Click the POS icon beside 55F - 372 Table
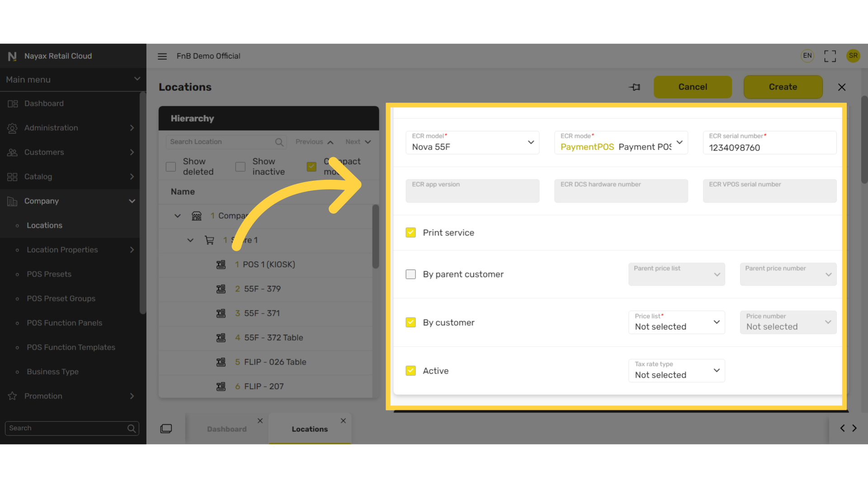Screen dimensions: 868x488 pos(221,338)
